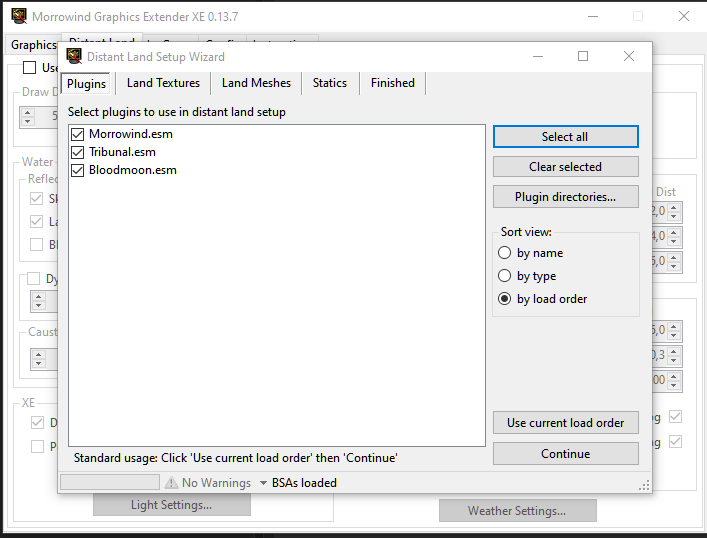Expand the BSAs loaded dropdown arrow
Image resolution: width=707 pixels, height=538 pixels.
pyautogui.click(x=263, y=483)
